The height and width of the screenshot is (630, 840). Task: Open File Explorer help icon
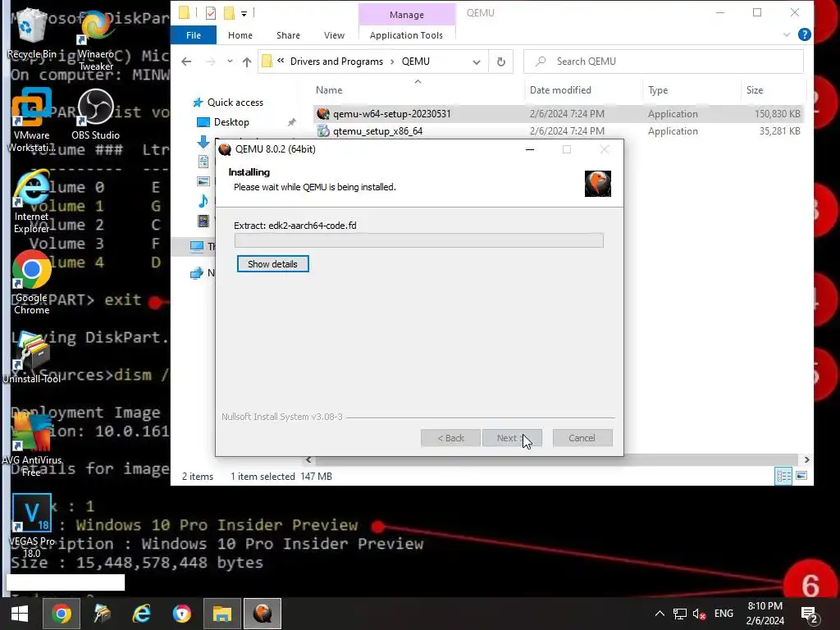click(804, 34)
